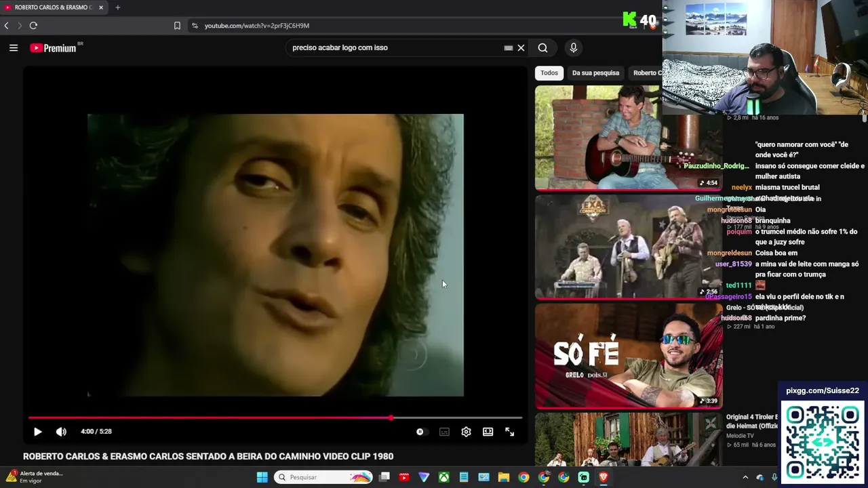Open the Texas Connection video thumbnail (2:56)
This screenshot has height=488, width=868.
[629, 247]
